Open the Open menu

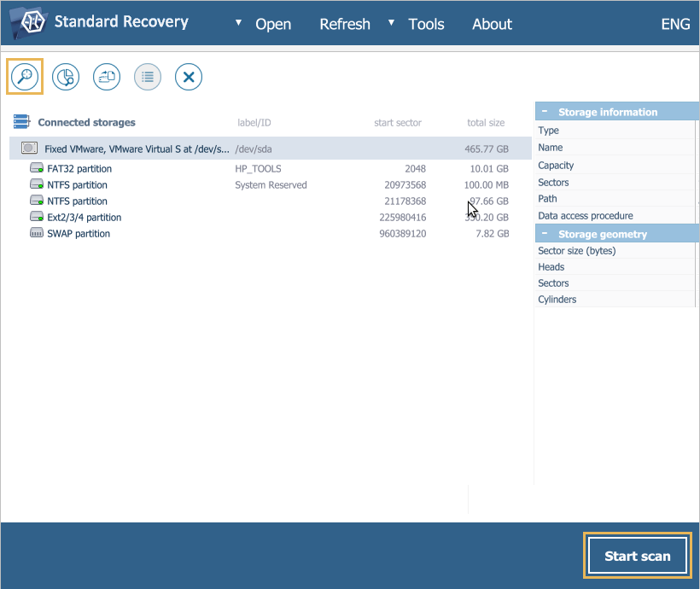click(273, 24)
